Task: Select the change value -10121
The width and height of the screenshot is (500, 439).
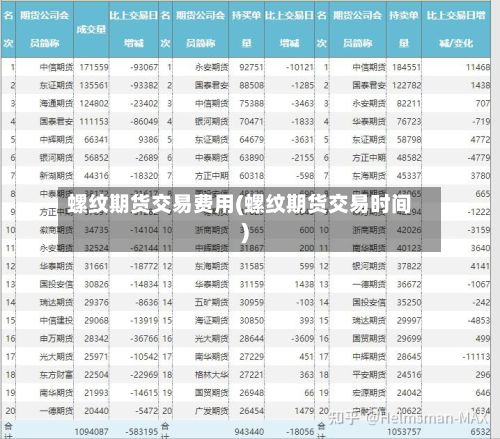Action: pyautogui.click(x=300, y=67)
